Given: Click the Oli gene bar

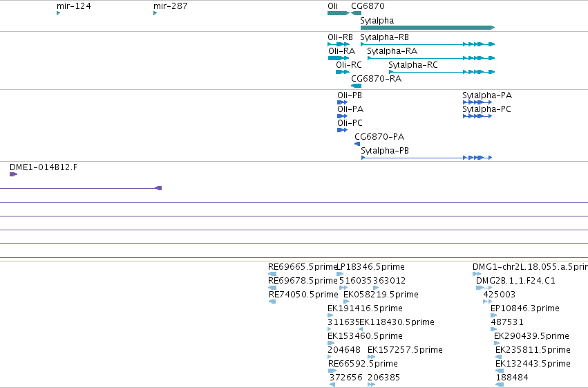Looking at the screenshot, I should 339,13.
